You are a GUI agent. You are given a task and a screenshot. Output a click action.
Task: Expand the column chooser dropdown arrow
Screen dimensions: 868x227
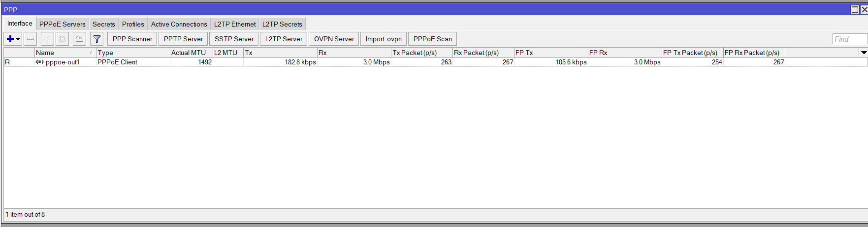tap(863, 53)
